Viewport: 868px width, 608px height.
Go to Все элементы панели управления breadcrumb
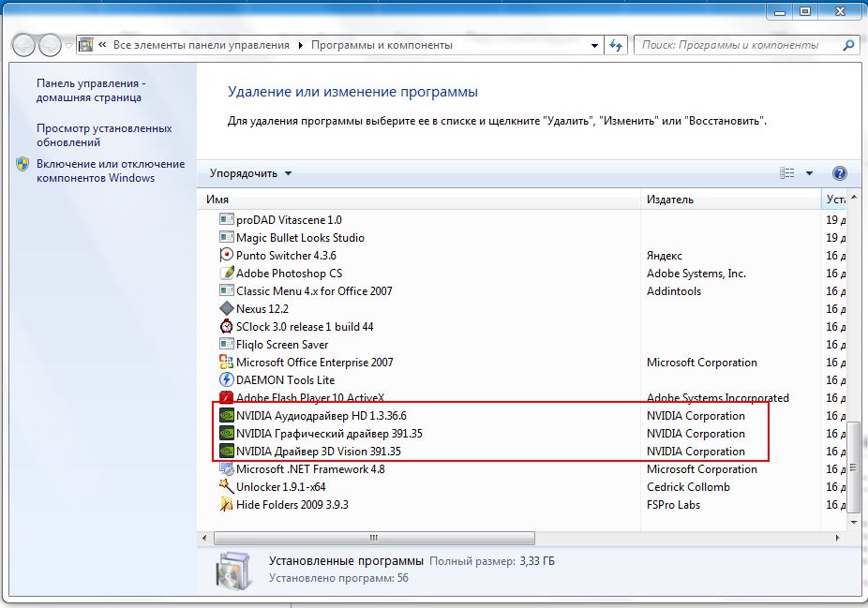coord(202,45)
